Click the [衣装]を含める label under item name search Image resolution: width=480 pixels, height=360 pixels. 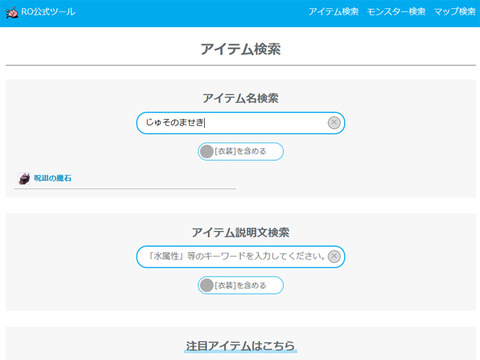point(240,151)
